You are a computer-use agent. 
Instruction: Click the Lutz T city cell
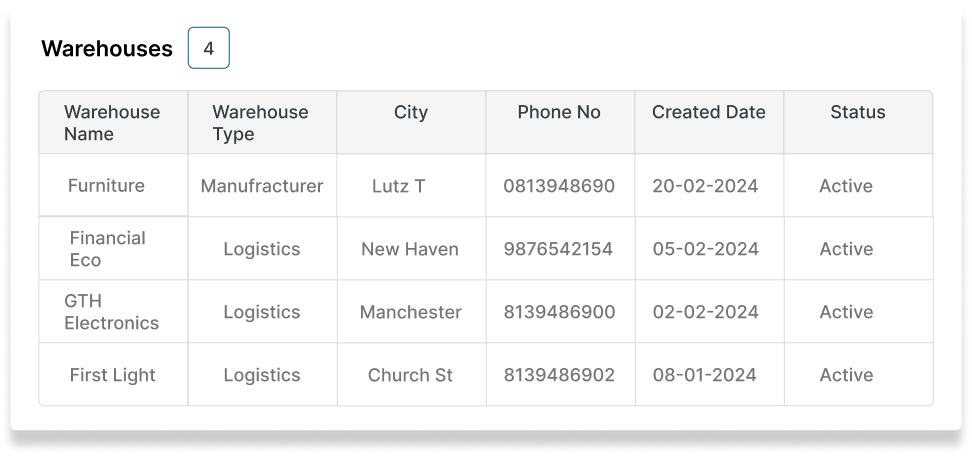click(398, 186)
